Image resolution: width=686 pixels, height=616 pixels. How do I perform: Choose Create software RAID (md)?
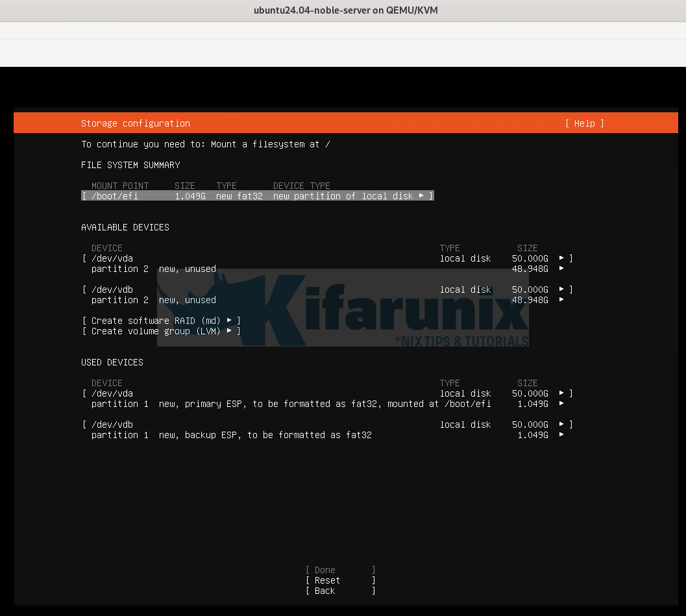click(x=162, y=321)
